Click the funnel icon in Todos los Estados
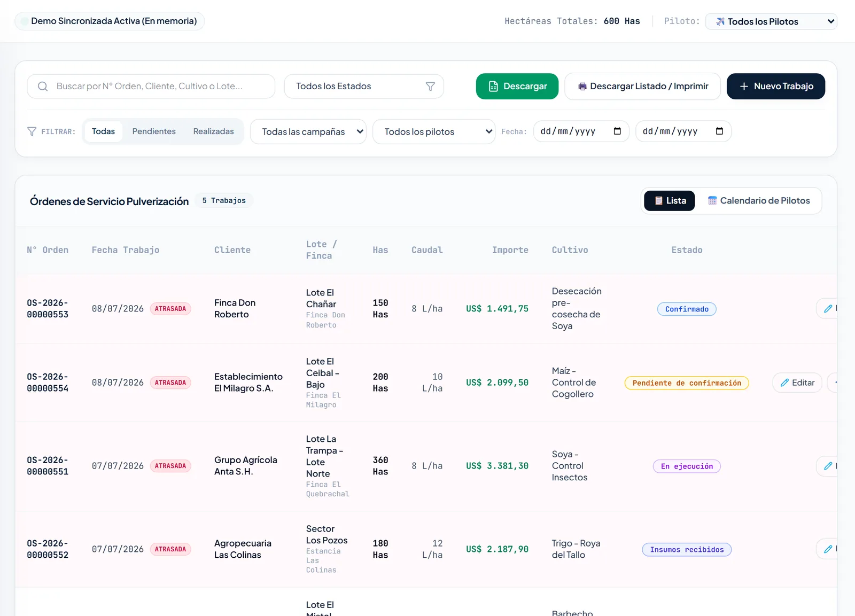Screen dimensions: 855x616 click(x=430, y=87)
